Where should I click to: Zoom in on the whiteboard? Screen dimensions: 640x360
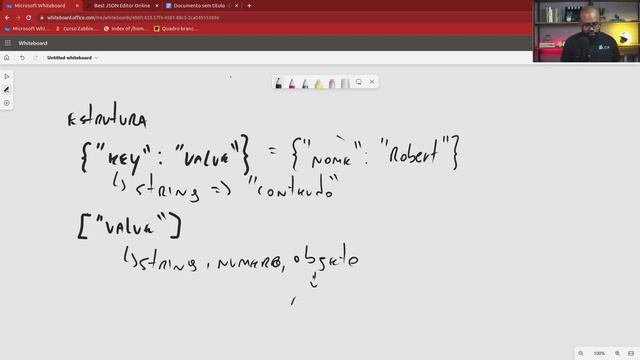pyautogui.click(x=618, y=353)
